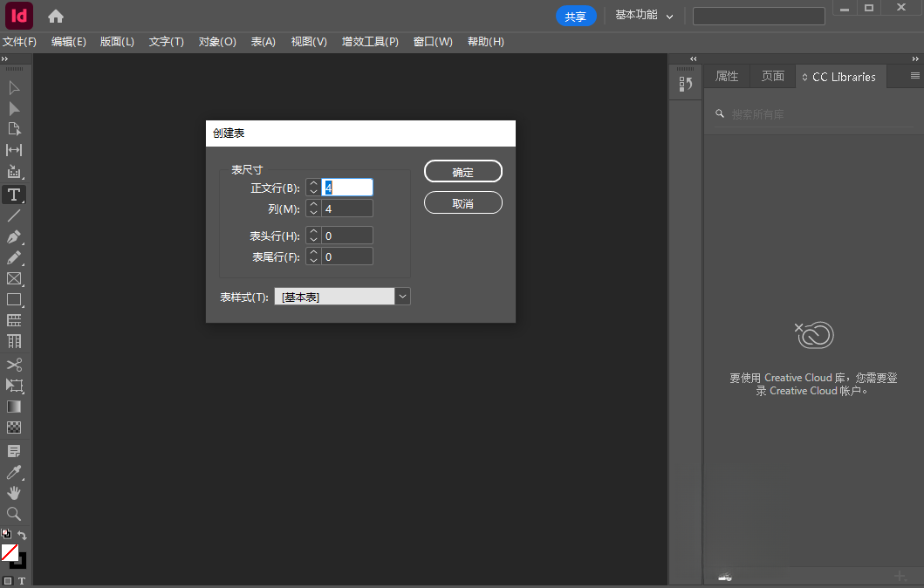Screen dimensions: 924x588
Task: Choose the Page tool
Action: [x=14, y=129]
